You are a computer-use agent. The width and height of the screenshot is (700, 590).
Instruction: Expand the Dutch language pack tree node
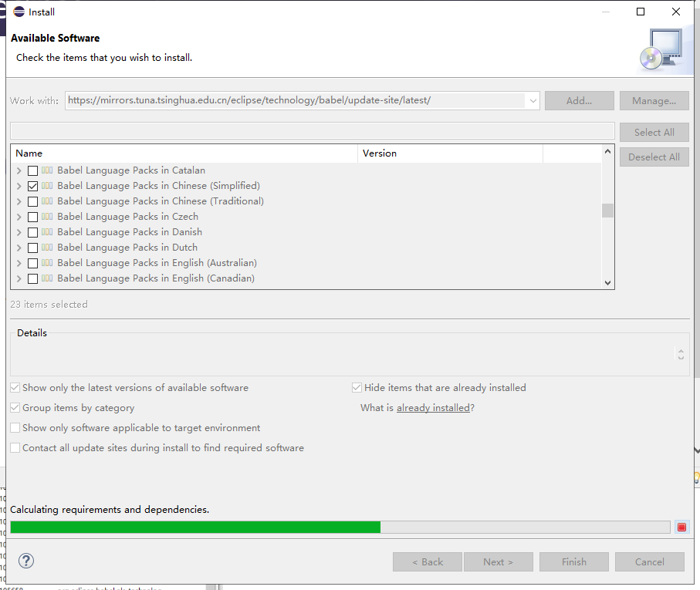click(19, 248)
